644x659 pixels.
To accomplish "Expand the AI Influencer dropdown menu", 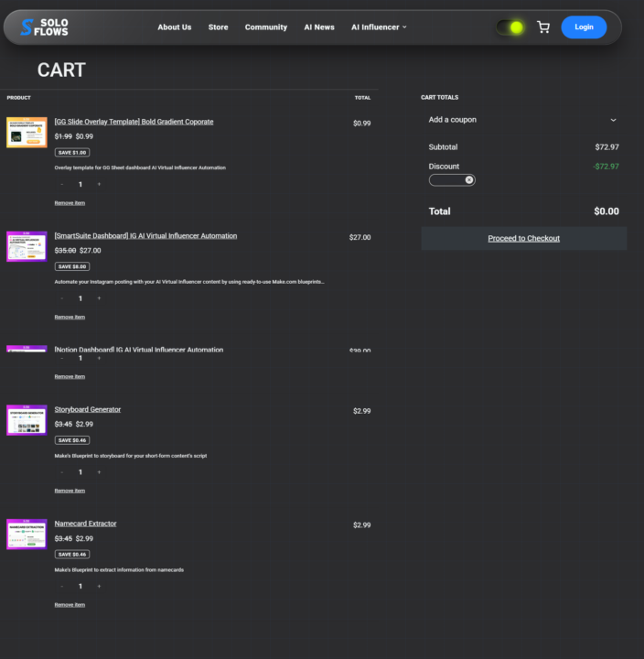I will coord(379,27).
